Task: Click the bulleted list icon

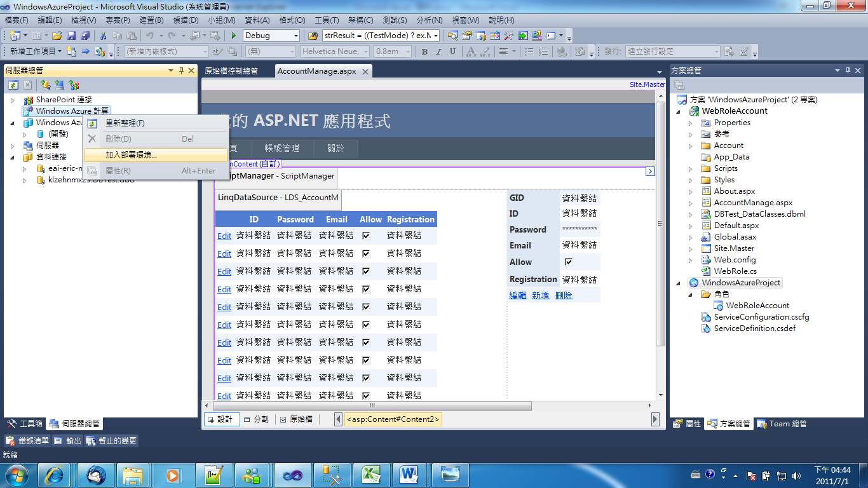Action: point(529,51)
